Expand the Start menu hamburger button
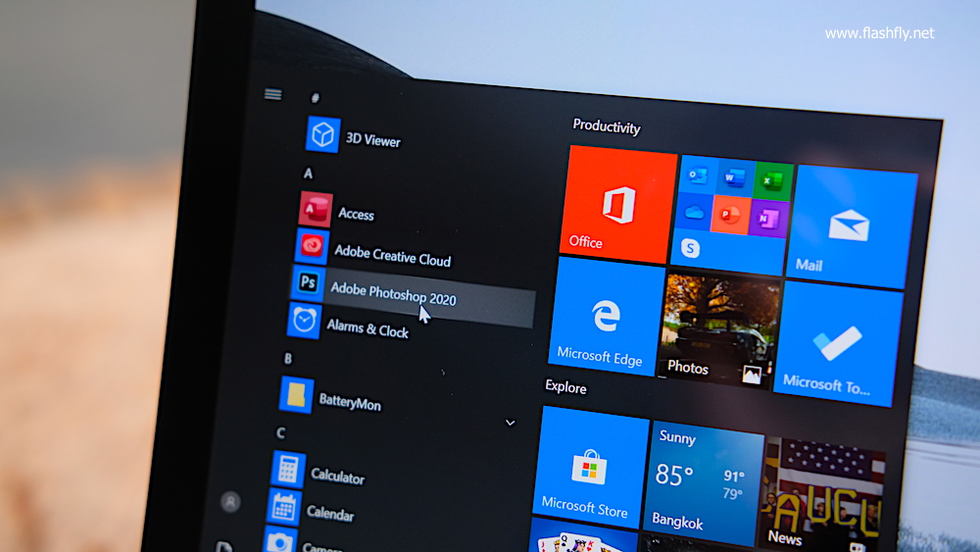The width and height of the screenshot is (980, 552). pyautogui.click(x=273, y=94)
